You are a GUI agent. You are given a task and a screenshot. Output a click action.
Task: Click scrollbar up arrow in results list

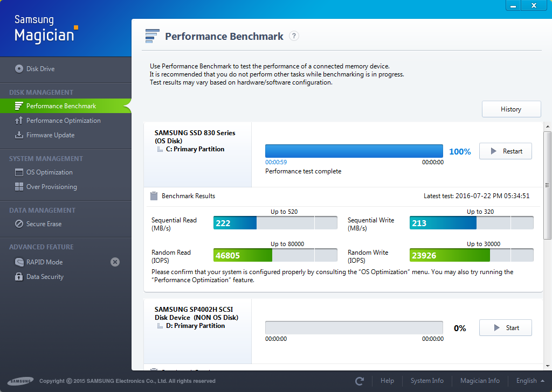tap(548, 127)
